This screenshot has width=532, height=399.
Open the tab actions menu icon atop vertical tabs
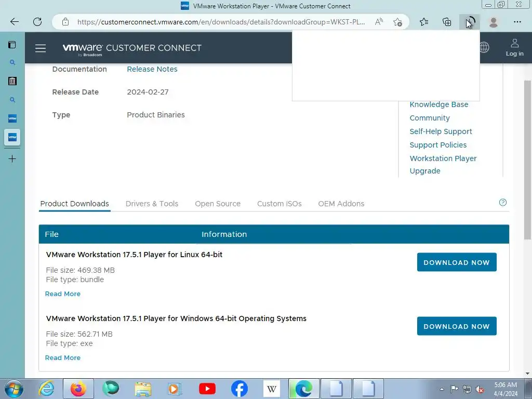tap(12, 45)
